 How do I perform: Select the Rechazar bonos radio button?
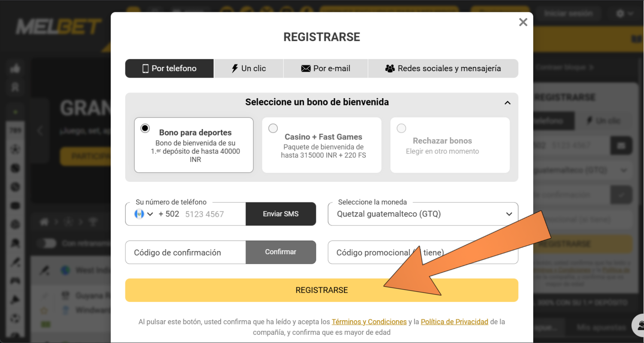[x=401, y=128]
